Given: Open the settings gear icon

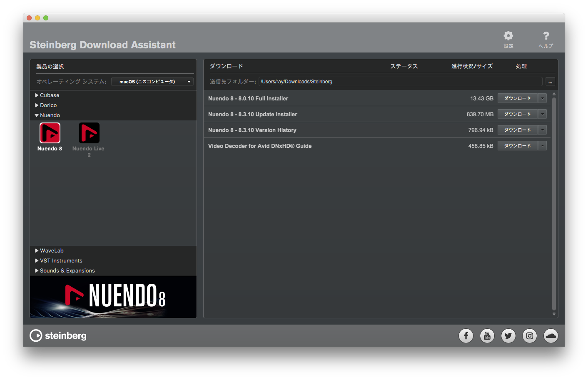Looking at the screenshot, I should point(508,36).
